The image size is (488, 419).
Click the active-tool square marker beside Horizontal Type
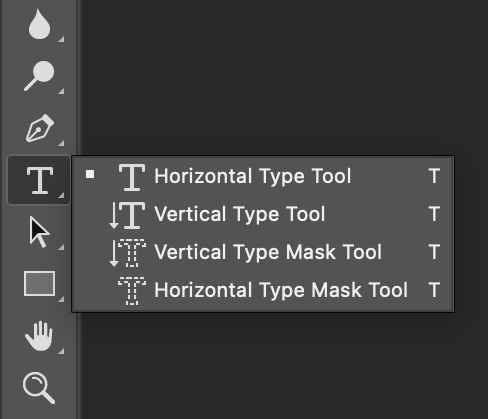point(90,174)
